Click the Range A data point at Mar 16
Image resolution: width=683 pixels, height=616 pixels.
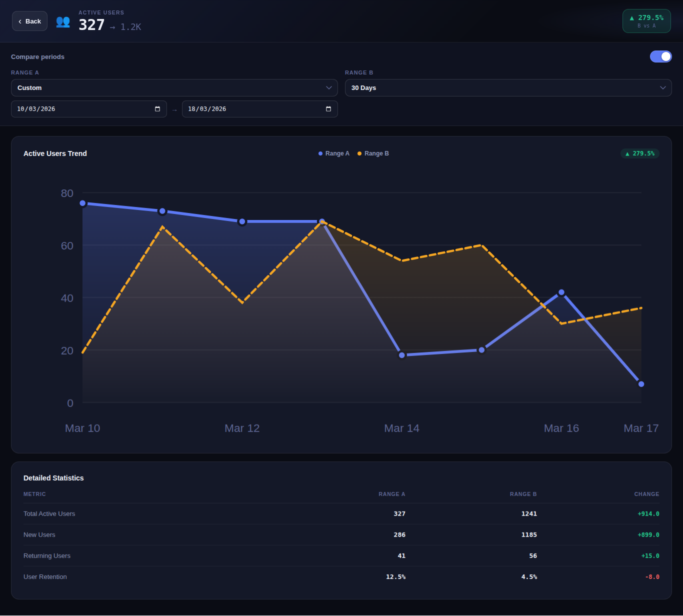(x=561, y=292)
